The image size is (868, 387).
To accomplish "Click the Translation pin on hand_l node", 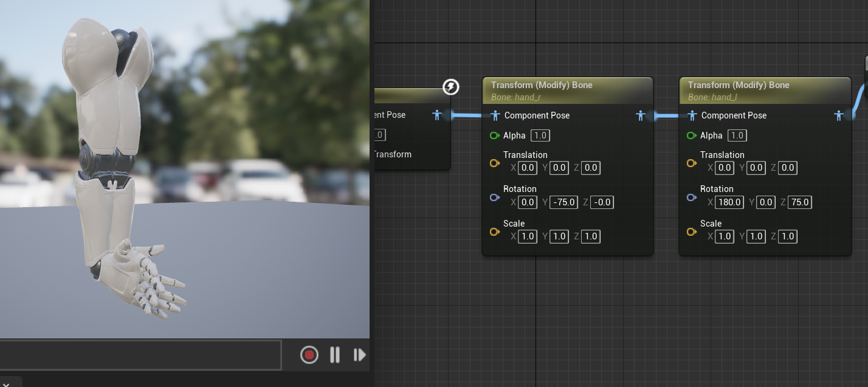I will pyautogui.click(x=691, y=163).
